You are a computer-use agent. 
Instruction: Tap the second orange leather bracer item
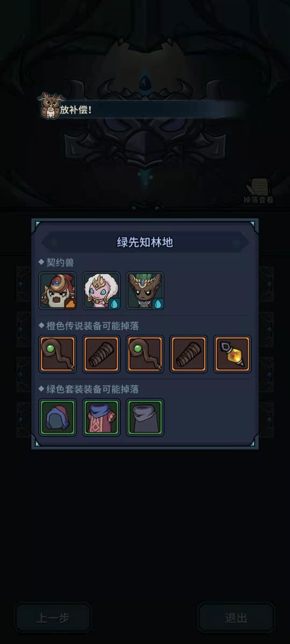pos(189,354)
